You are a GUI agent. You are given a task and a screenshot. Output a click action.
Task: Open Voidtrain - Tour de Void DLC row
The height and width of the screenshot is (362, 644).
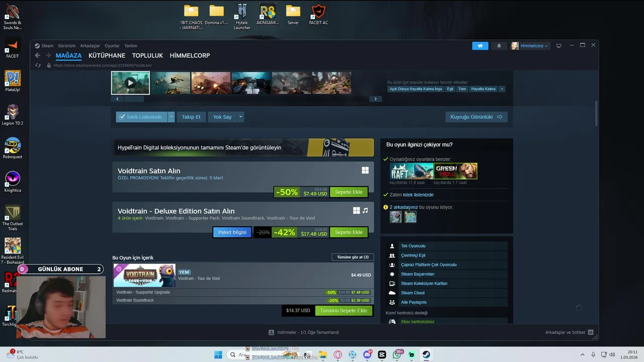243,275
